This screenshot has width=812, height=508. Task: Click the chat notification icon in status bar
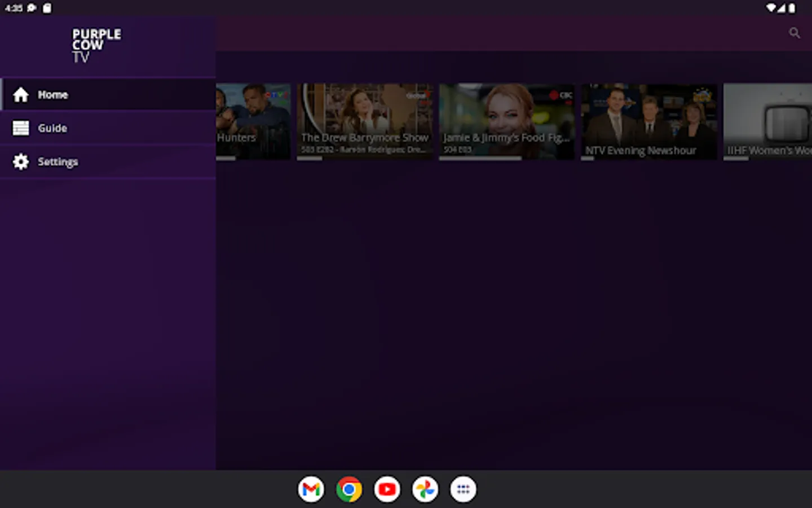point(32,8)
